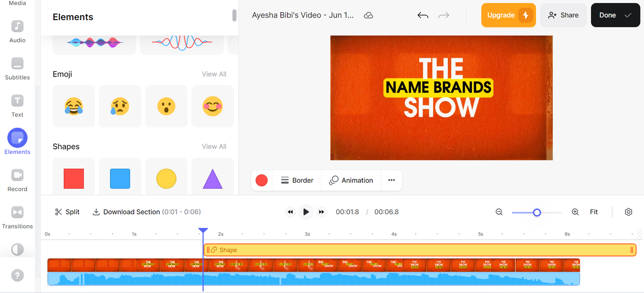
Task: Open the Audio panel in sidebar
Action: [17, 32]
